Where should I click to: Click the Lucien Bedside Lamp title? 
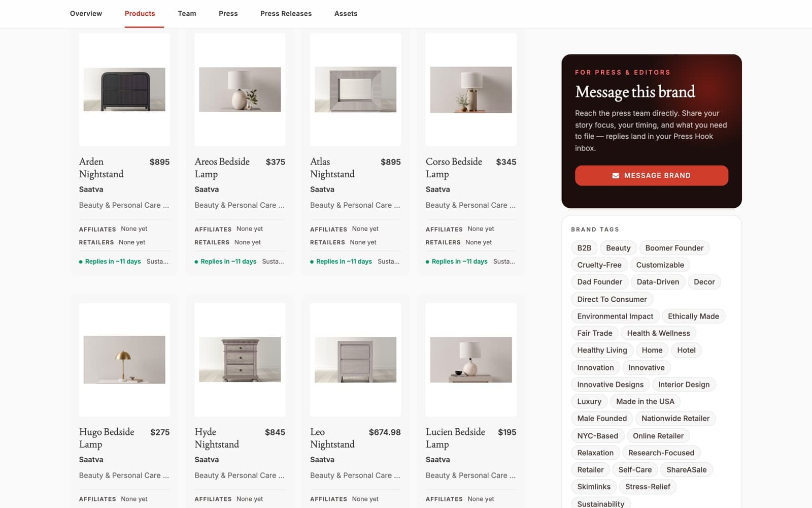point(455,438)
